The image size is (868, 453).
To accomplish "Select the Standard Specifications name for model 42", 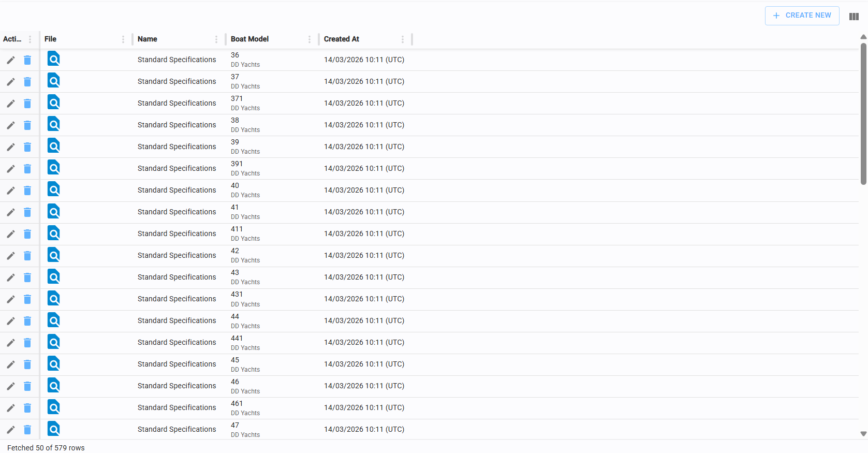I will pos(177,256).
